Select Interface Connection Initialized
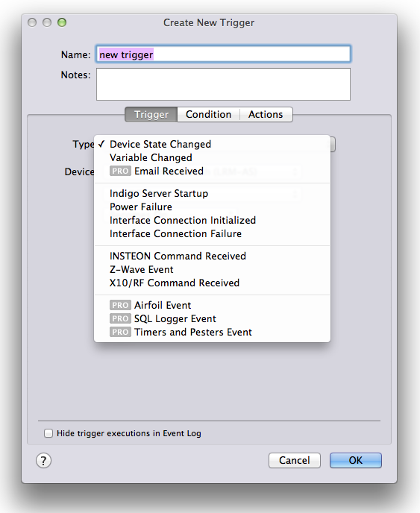This screenshot has height=513, width=420. tap(212, 220)
